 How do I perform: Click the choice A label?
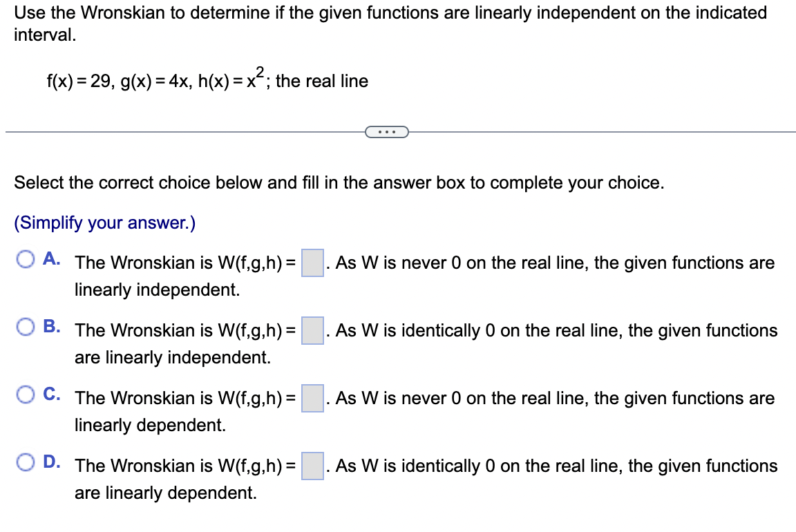pos(50,258)
